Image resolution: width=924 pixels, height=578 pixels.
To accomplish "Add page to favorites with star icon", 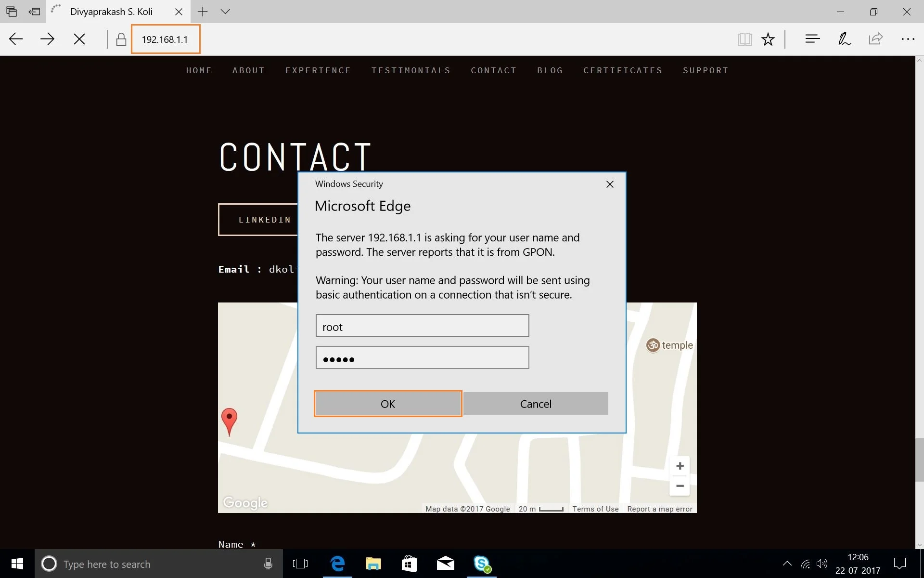I will point(768,39).
